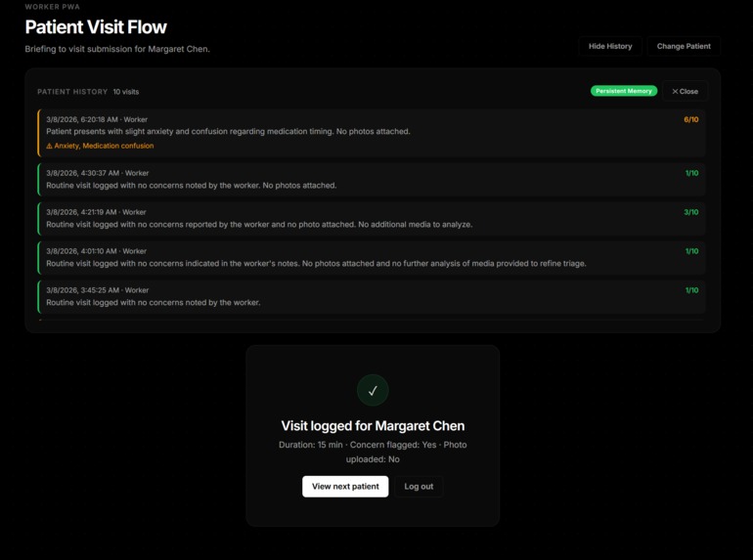Viewport: 753px width, 560px height.
Task: Select the 4:21:19 AM visit entry
Action: 372,218
